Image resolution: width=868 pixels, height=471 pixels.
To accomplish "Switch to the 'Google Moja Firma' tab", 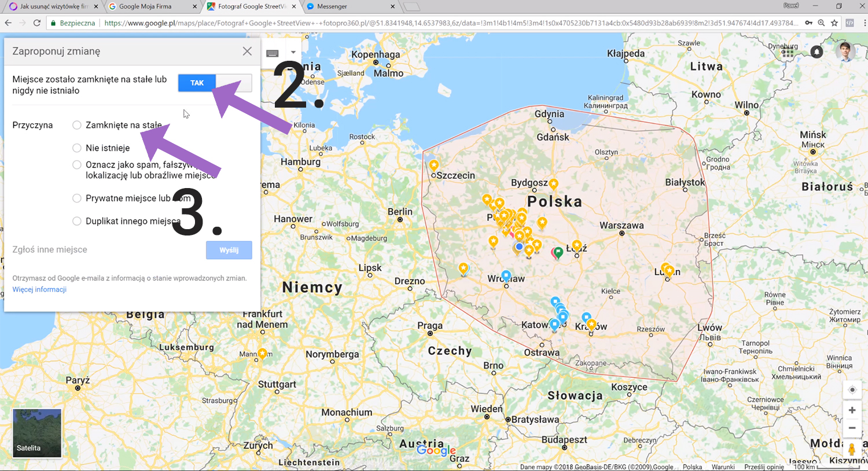I will tap(150, 6).
